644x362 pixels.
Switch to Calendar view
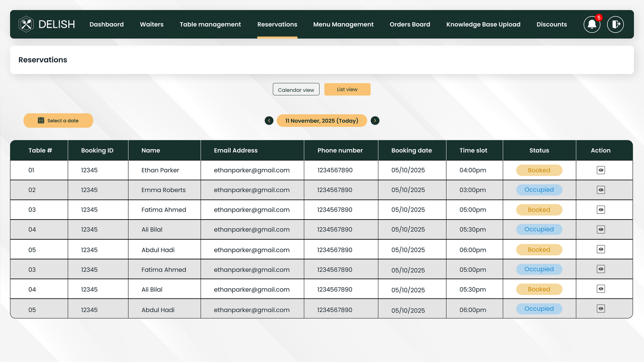pos(296,89)
